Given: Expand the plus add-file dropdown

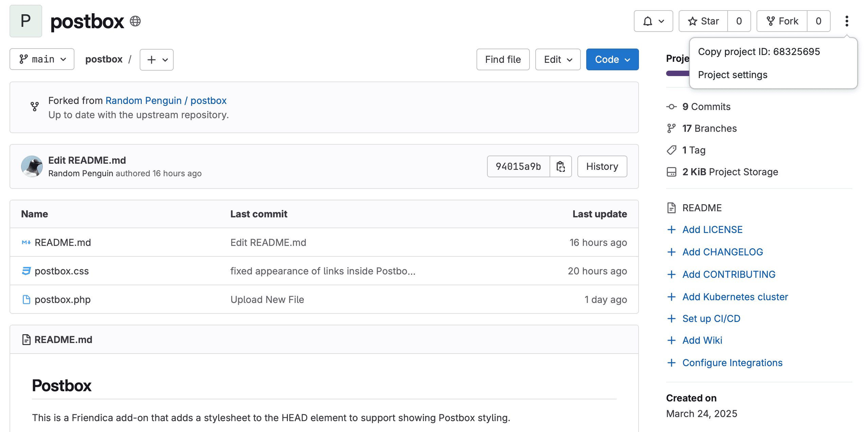Looking at the screenshot, I should pyautogui.click(x=157, y=60).
